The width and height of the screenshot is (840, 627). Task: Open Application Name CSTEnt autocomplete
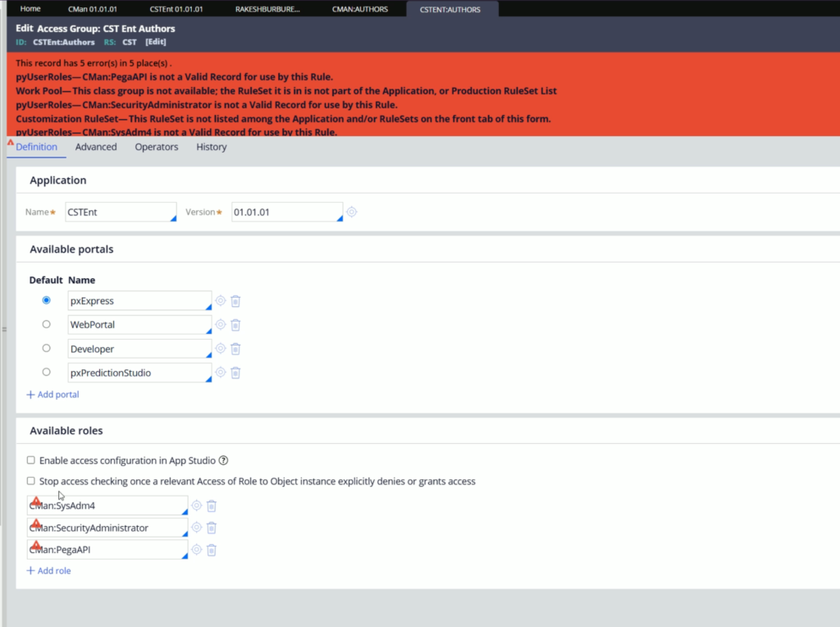pyautogui.click(x=173, y=218)
